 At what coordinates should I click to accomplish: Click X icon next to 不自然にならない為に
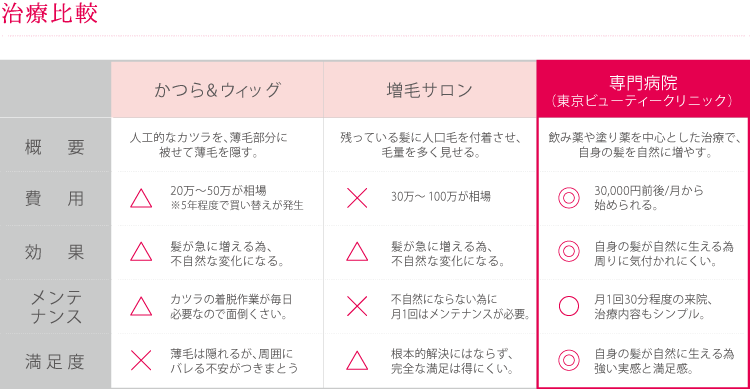[357, 306]
